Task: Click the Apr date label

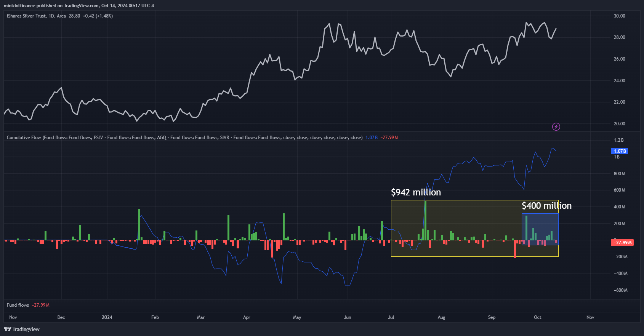Action: click(x=247, y=317)
